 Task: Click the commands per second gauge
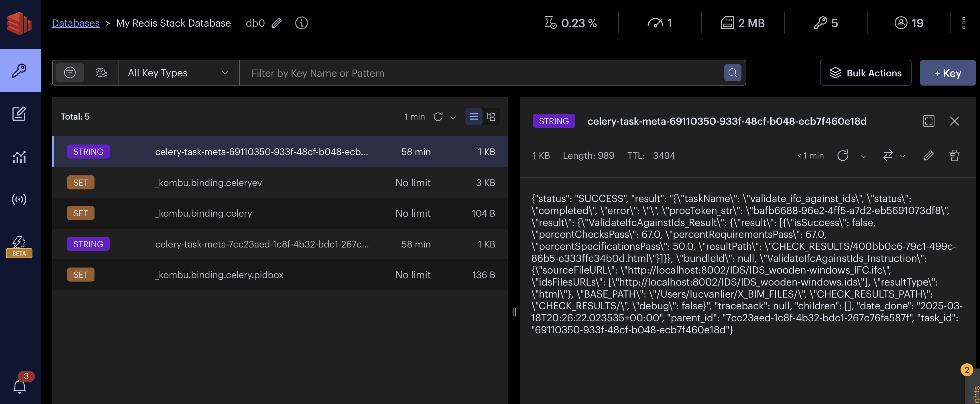[660, 23]
